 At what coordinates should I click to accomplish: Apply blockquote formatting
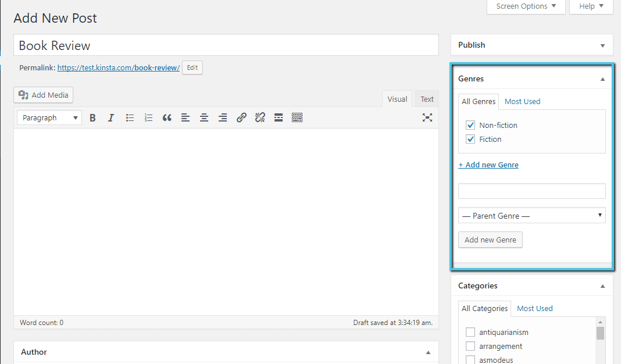167,117
